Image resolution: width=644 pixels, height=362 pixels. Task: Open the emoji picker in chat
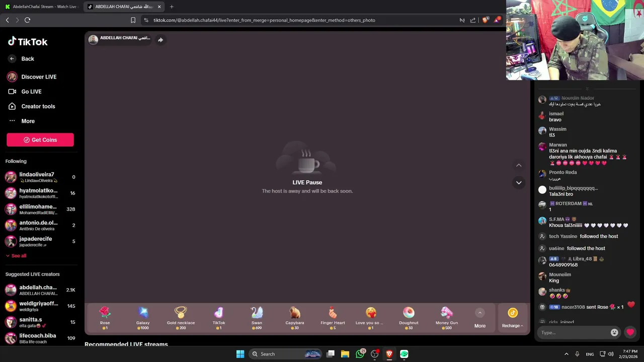click(614, 332)
